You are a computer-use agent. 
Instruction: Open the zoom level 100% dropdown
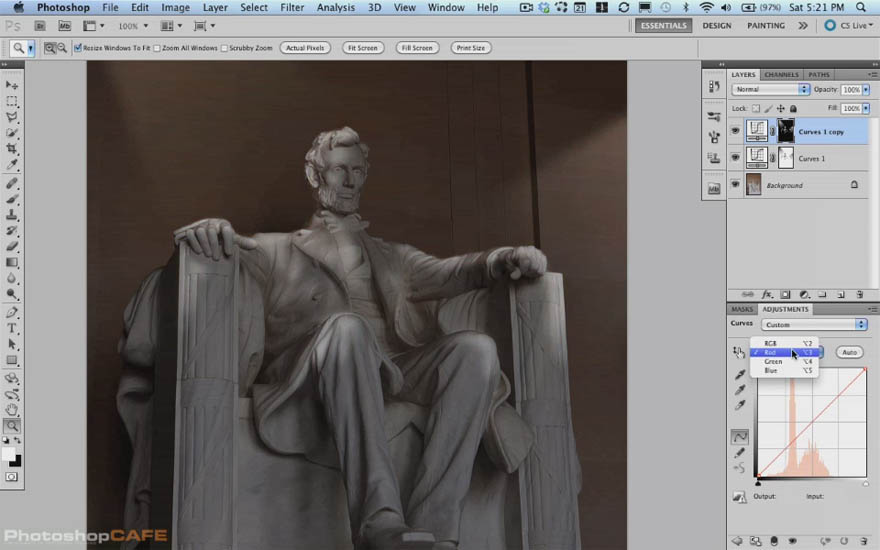(146, 26)
